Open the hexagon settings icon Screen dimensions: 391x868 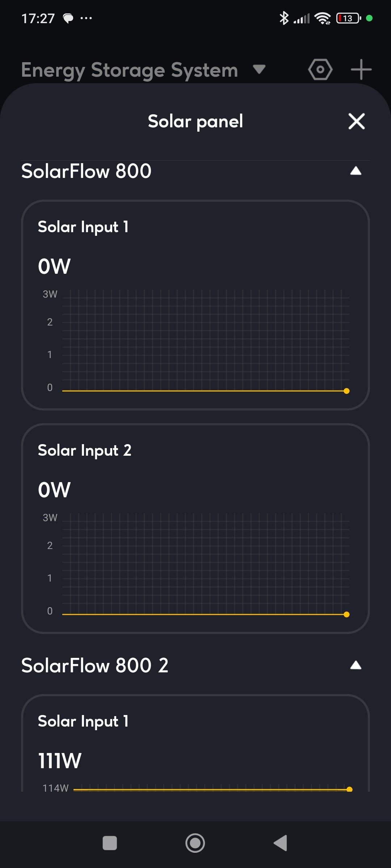[x=320, y=69]
